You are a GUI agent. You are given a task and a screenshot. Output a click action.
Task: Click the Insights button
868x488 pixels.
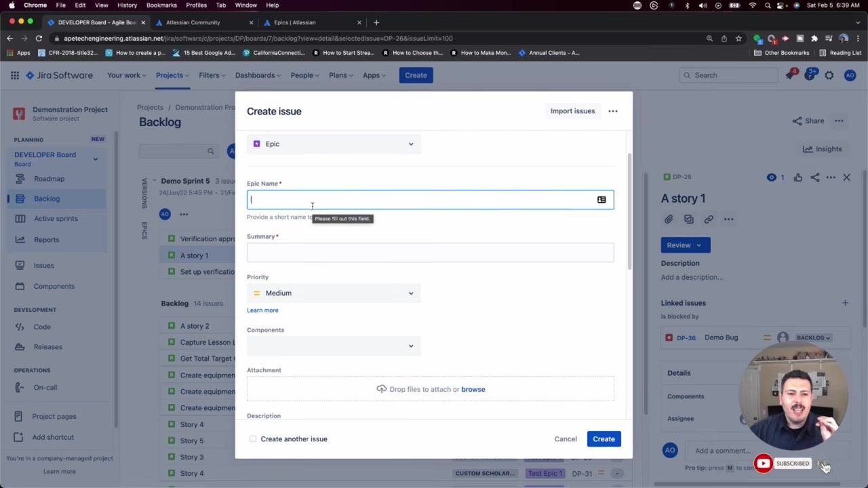pos(822,149)
